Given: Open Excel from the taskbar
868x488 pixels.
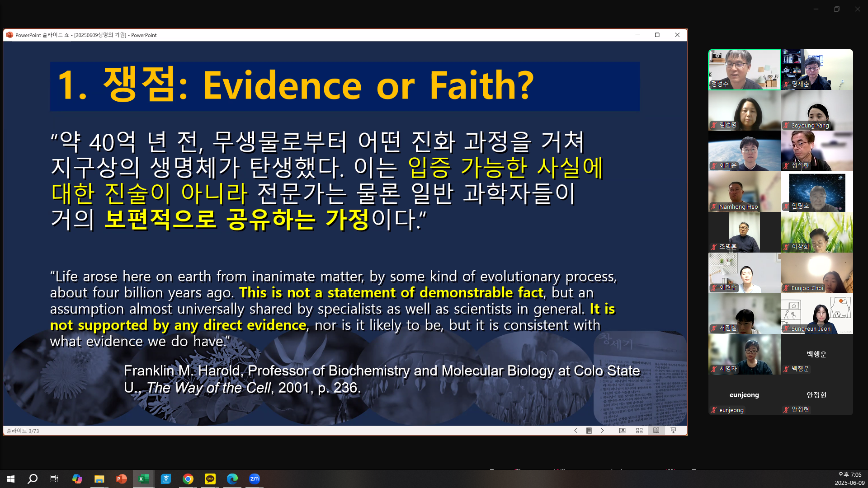Looking at the screenshot, I should (144, 479).
